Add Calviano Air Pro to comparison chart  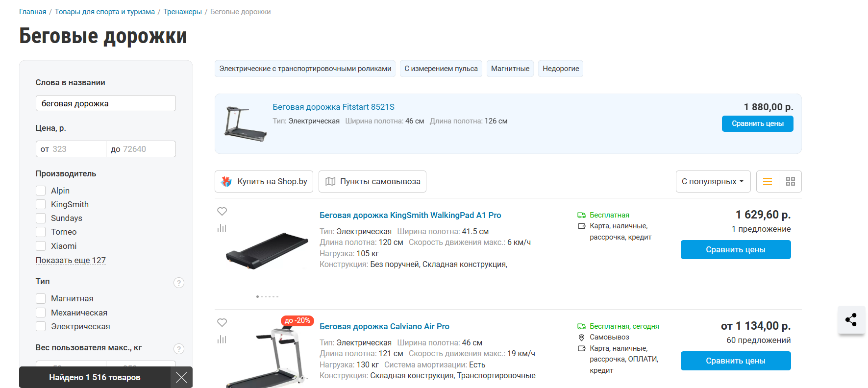[x=222, y=339]
